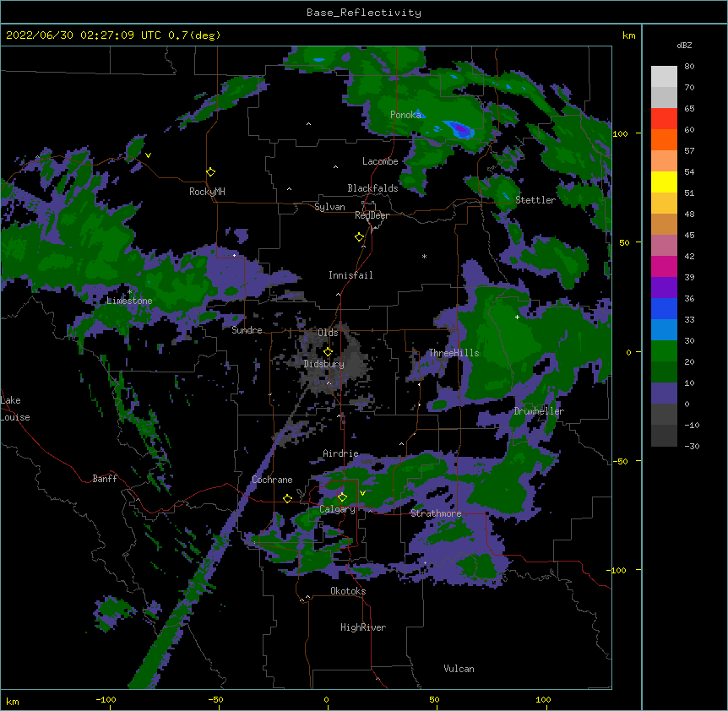Click the Blackfalds city label
This screenshot has height=711, width=728.
click(x=372, y=188)
